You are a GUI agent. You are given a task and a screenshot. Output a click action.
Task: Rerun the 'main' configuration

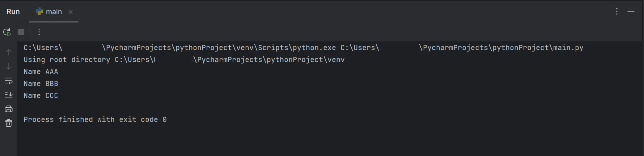point(7,32)
